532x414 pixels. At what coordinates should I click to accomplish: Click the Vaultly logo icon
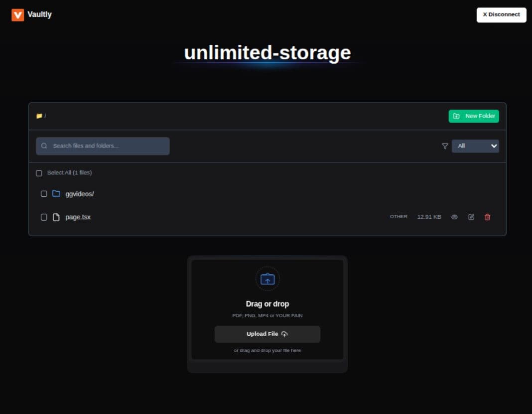point(18,14)
